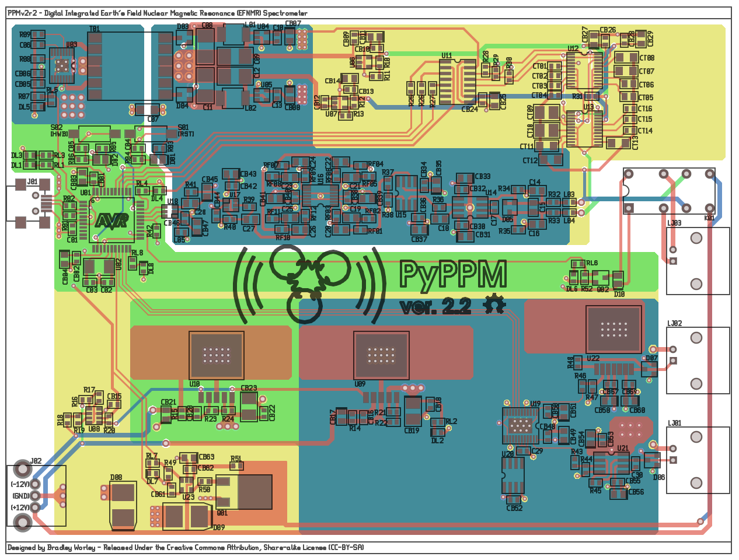The height and width of the screenshot is (560, 739).
Task: Click the L02 inductor label
Action: click(x=250, y=108)
